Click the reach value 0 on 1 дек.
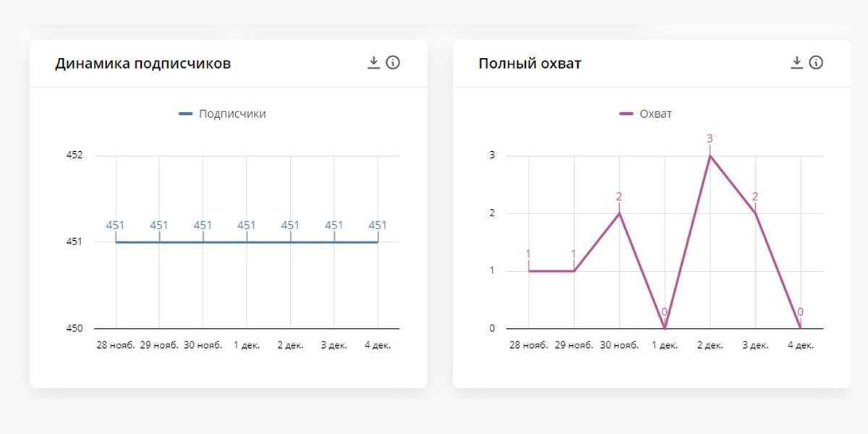Viewport: 868px width, 434px height. click(664, 312)
